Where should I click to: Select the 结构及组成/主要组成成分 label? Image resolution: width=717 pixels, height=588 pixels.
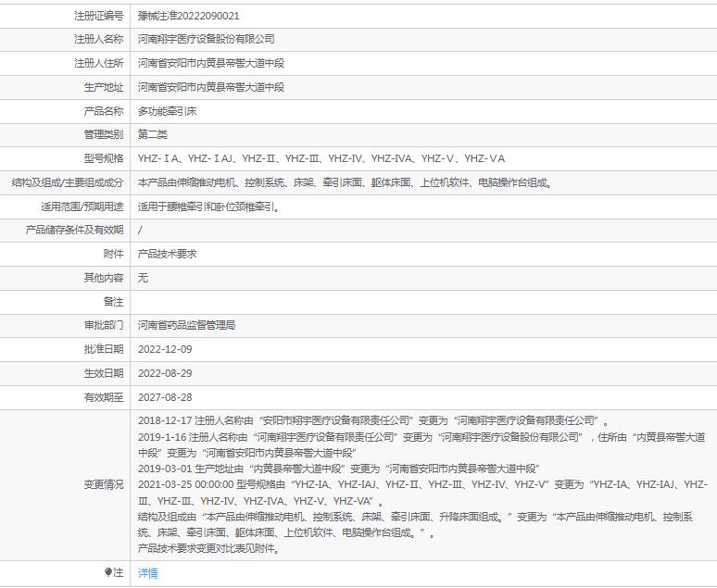point(68,183)
